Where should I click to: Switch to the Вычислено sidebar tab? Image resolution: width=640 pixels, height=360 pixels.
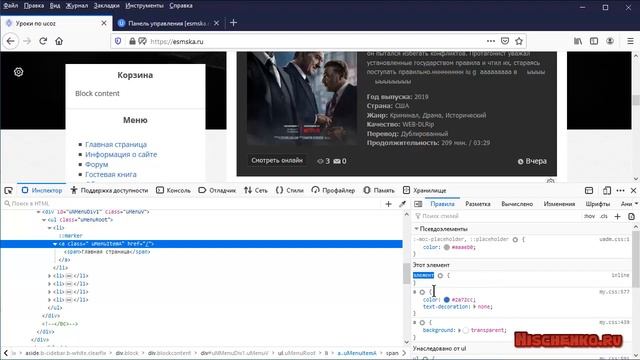coord(517,204)
